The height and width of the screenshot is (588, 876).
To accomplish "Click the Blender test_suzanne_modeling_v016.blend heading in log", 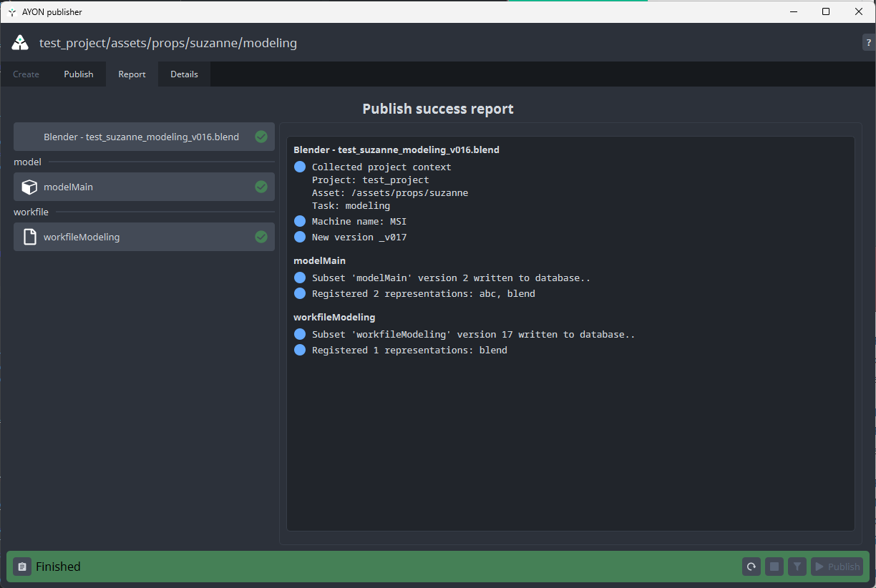I will click(396, 150).
